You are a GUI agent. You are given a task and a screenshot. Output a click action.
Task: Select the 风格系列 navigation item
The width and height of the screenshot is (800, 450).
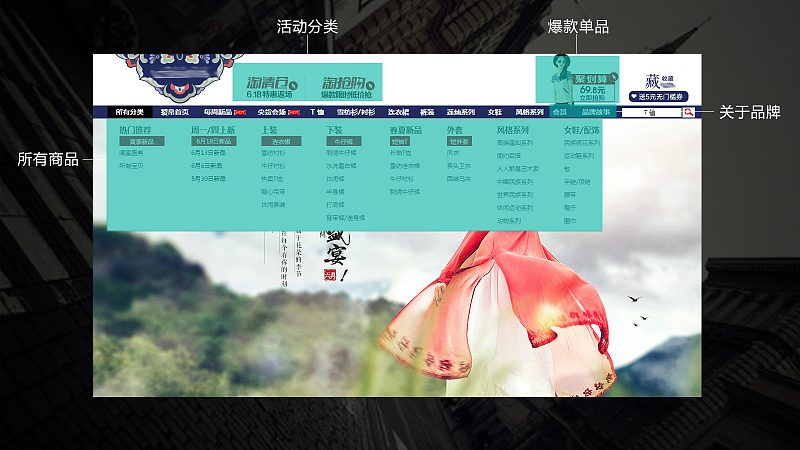(529, 112)
